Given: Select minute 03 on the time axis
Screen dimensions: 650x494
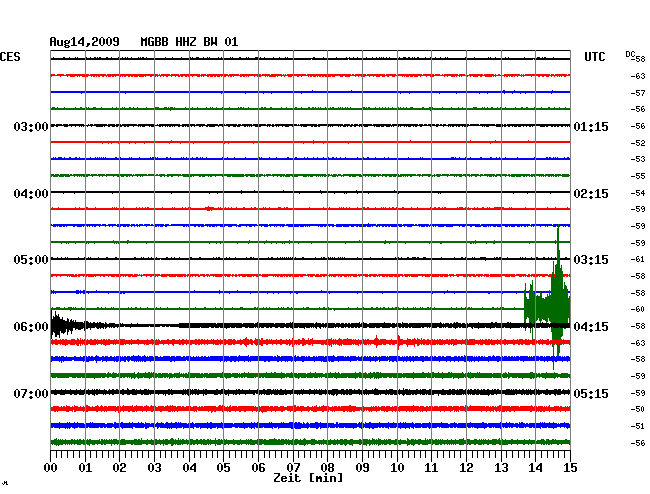Looking at the screenshot, I should click(x=154, y=468).
